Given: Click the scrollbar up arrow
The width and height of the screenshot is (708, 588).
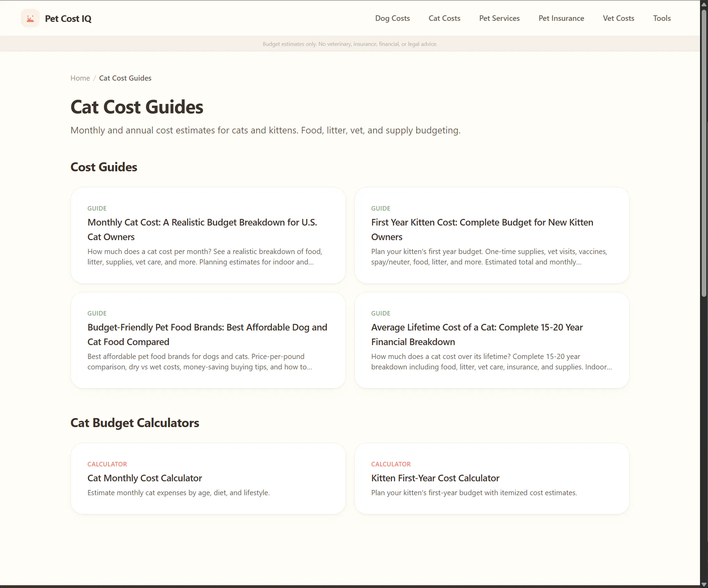Looking at the screenshot, I should [704, 4].
